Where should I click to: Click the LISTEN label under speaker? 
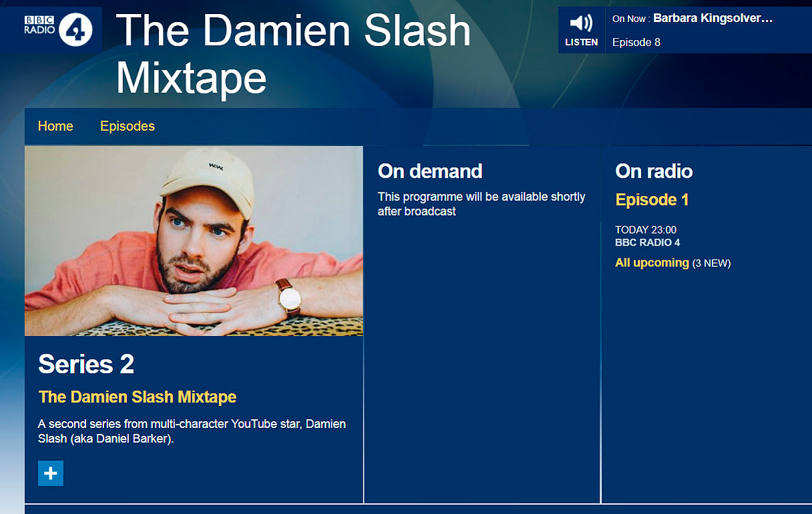(581, 42)
